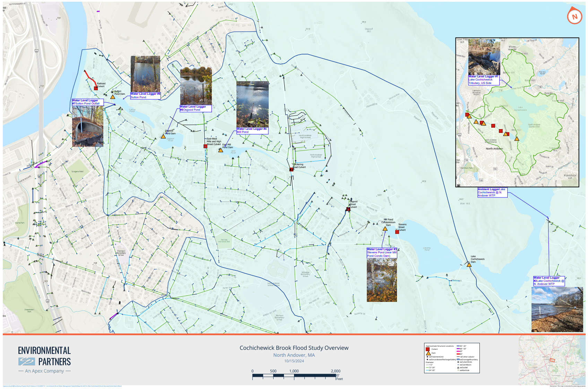Click the Dam triangle in the legend
The height and width of the screenshot is (389, 588).
click(429, 354)
